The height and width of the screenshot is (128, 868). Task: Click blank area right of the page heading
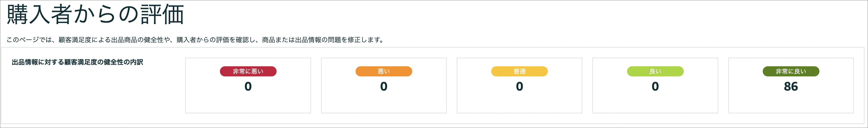(505, 15)
